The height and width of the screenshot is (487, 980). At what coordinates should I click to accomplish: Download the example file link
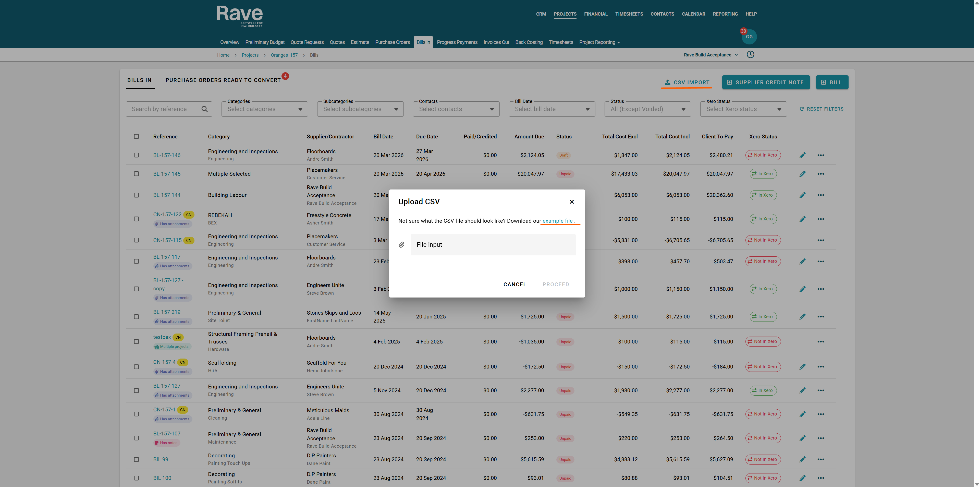pos(557,221)
